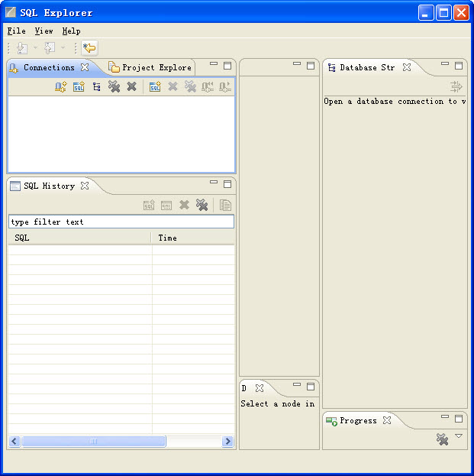This screenshot has height=476, width=474.
Task: Click the close all connections double-X icon
Action: click(x=114, y=87)
